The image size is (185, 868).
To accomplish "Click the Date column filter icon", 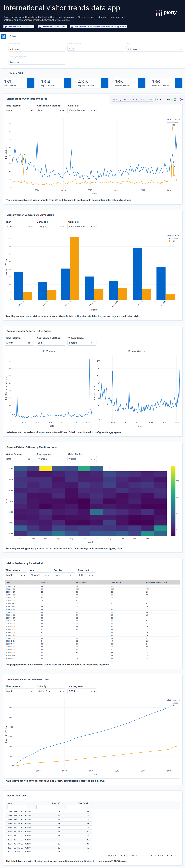I will click(x=30, y=807).
